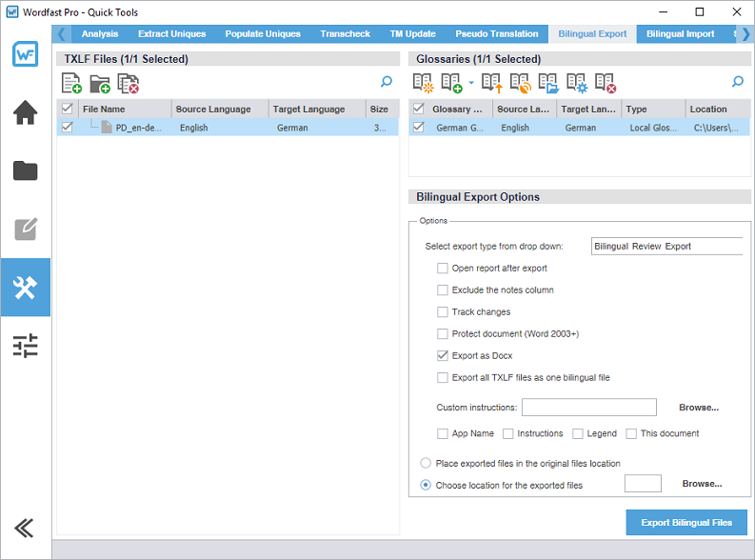Click the add TXLF file icon

pyautogui.click(x=71, y=84)
